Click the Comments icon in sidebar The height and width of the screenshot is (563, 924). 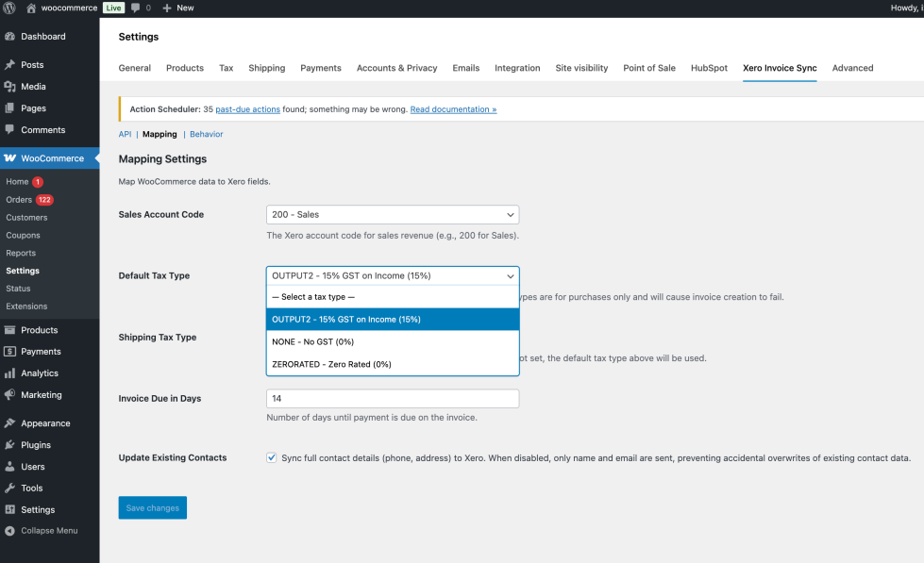point(9,129)
